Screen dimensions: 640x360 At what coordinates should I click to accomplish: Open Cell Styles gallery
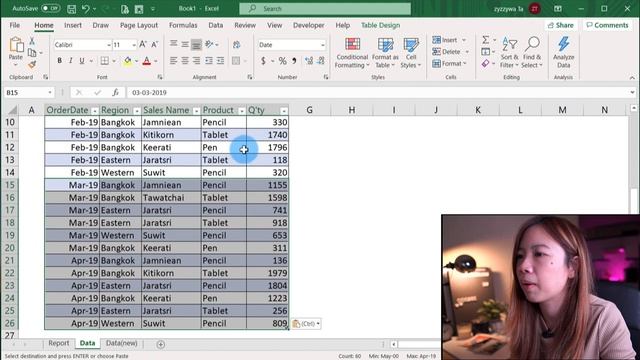pyautogui.click(x=411, y=53)
